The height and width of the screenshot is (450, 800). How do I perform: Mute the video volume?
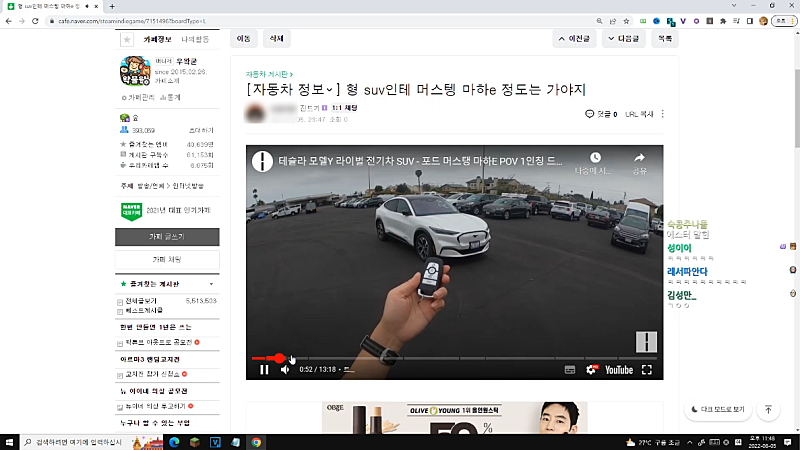click(285, 369)
